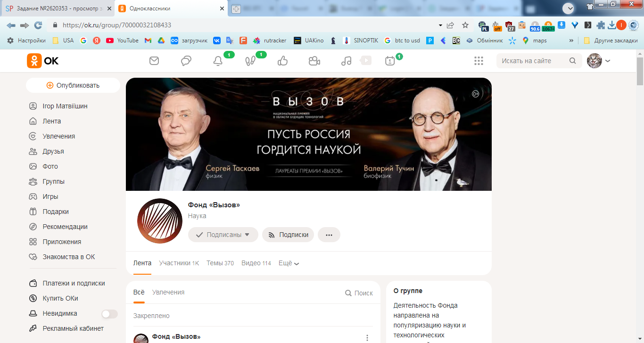Open the YouTube bookmark
644x343 pixels.
tap(122, 41)
